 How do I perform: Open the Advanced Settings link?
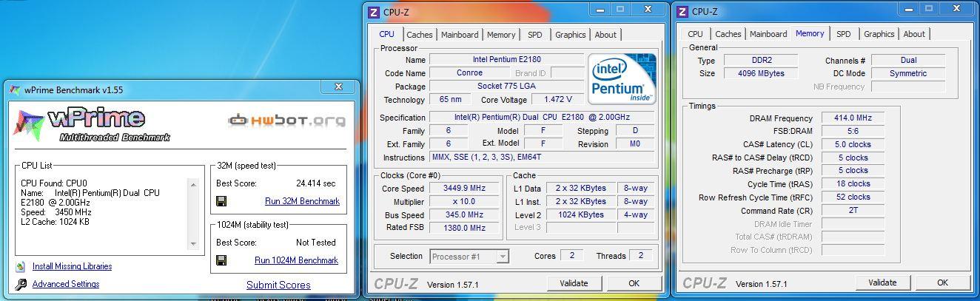[x=66, y=284]
